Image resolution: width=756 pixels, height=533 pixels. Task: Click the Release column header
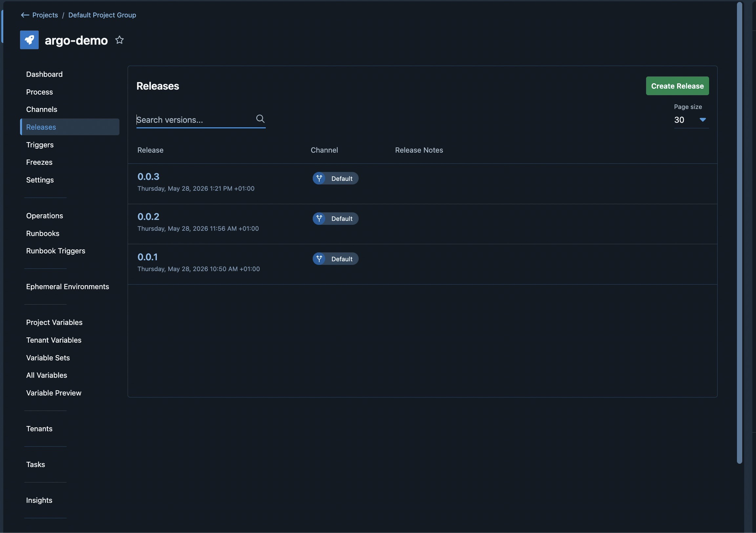(x=151, y=150)
